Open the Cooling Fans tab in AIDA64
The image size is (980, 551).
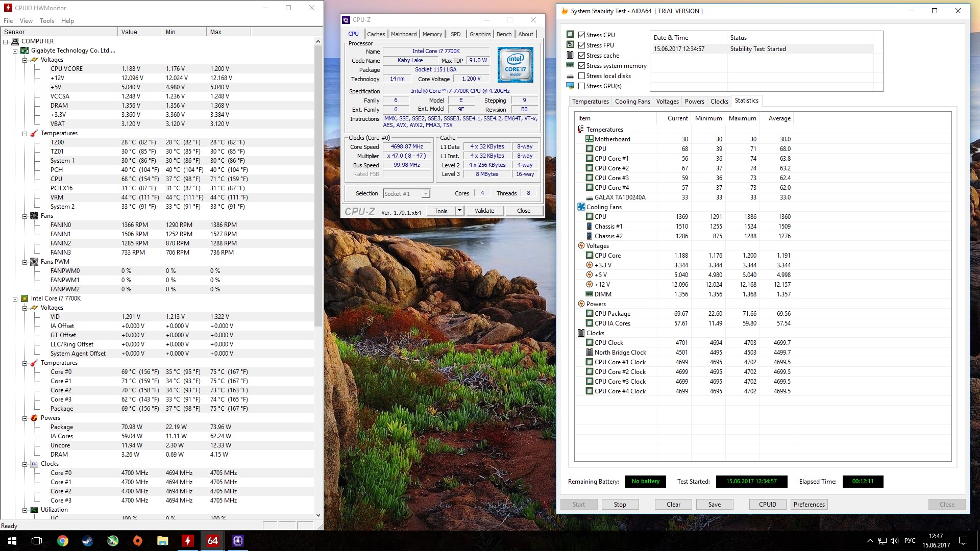click(632, 102)
